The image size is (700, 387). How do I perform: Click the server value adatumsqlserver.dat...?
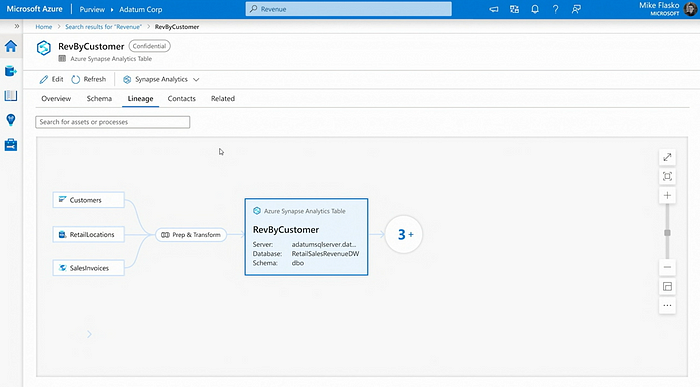[324, 244]
